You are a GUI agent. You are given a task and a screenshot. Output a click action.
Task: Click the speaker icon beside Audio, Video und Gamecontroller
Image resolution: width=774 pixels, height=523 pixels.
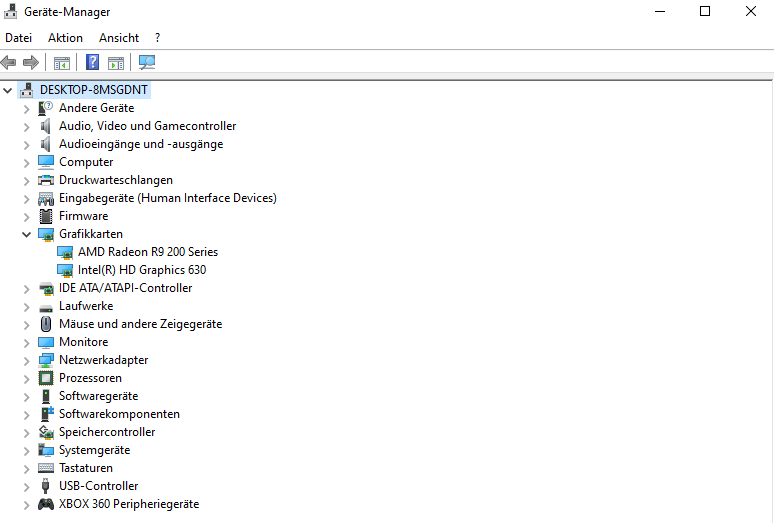point(45,126)
